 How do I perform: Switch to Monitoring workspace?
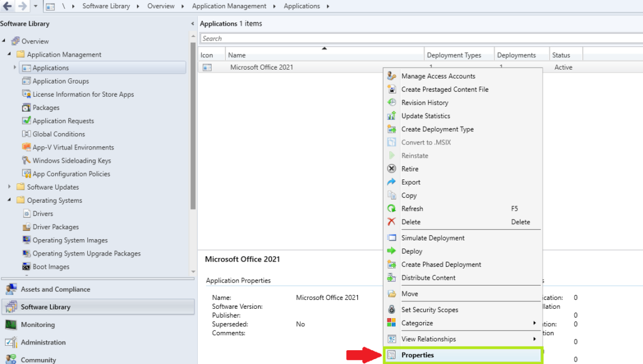point(98,324)
